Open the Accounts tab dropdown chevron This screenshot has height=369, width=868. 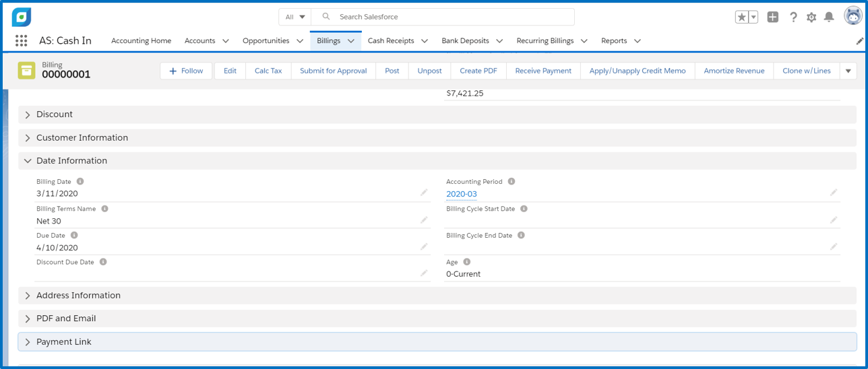(x=226, y=41)
